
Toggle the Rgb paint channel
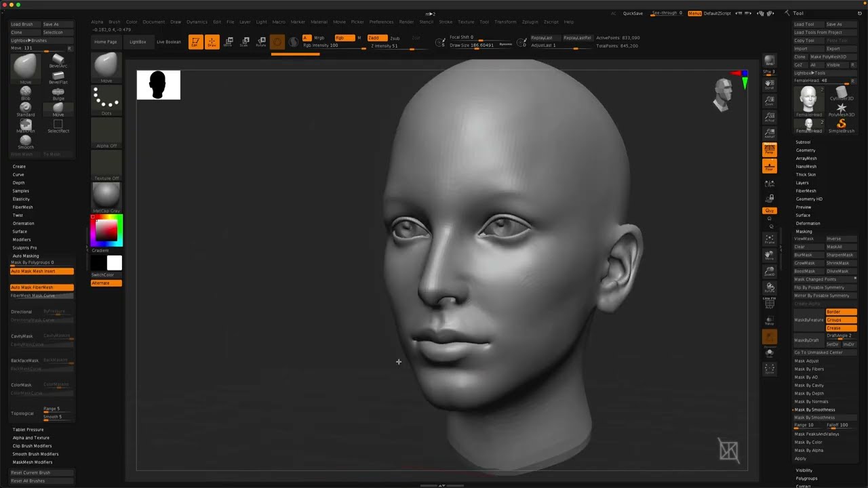(x=343, y=38)
